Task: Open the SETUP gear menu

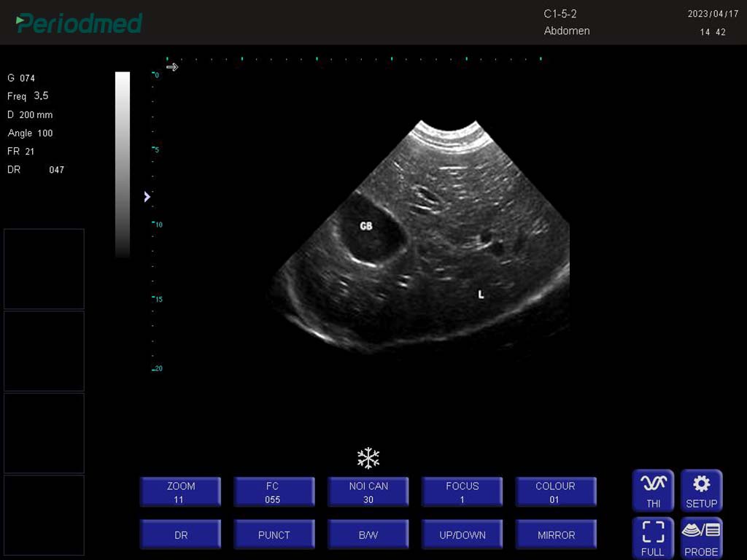Action: (x=701, y=491)
